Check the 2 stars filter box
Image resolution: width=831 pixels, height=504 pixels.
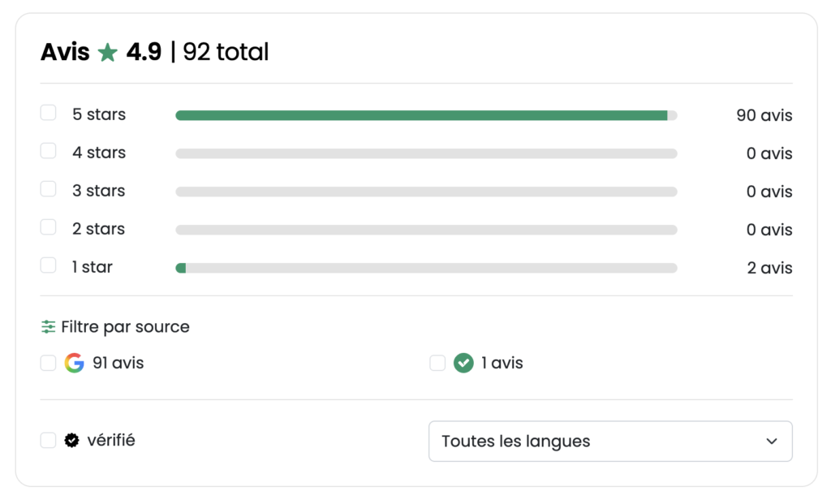point(48,227)
